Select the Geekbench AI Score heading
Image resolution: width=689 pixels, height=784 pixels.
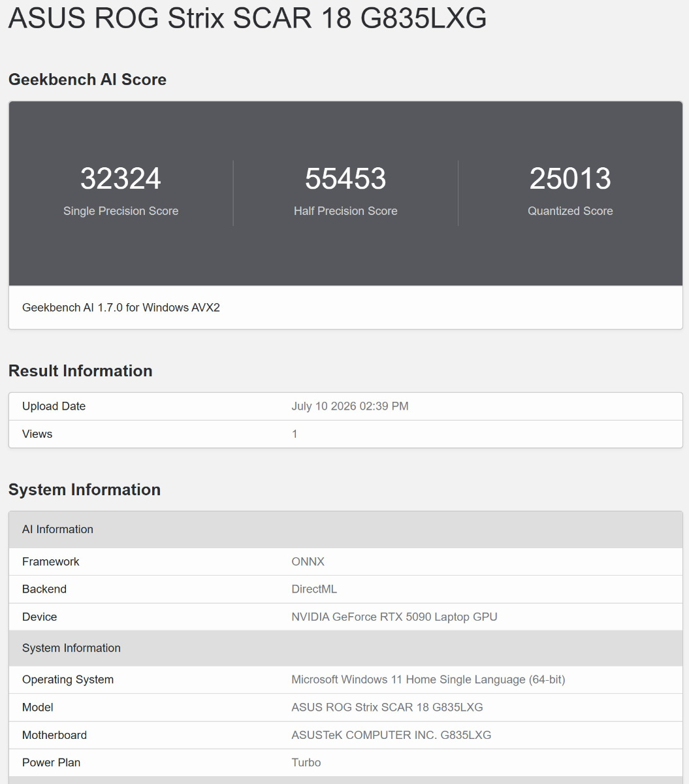click(88, 80)
